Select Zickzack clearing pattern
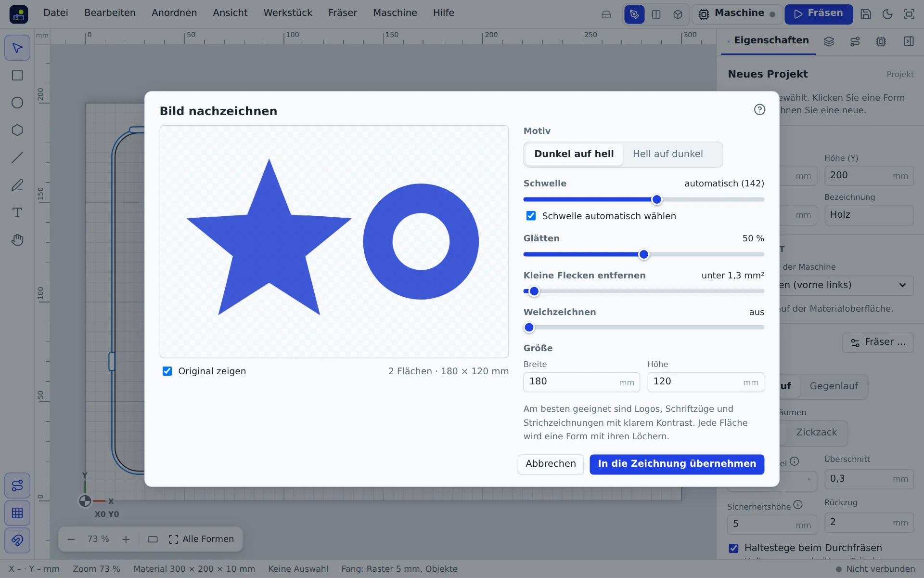 tap(816, 433)
